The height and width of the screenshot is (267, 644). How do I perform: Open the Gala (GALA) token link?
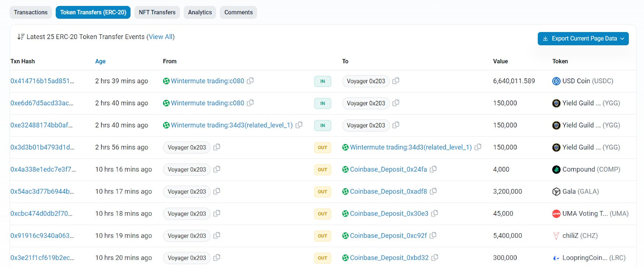(x=580, y=191)
